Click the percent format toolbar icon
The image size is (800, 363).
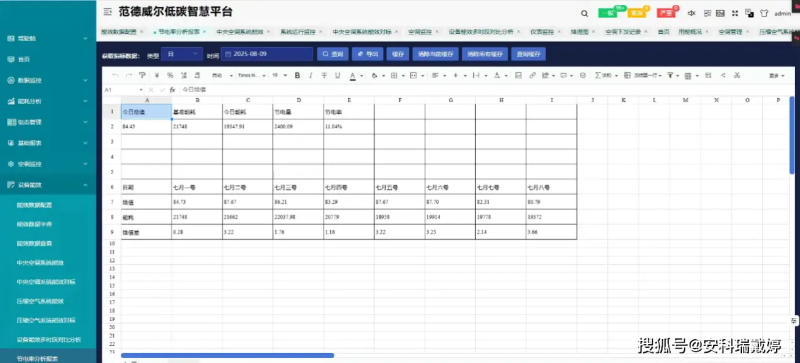click(170, 76)
